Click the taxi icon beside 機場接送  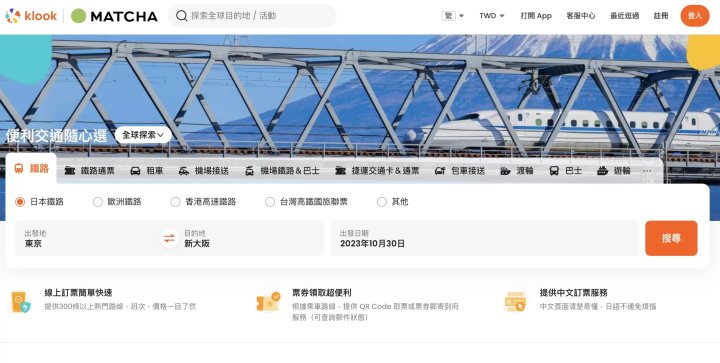tap(184, 171)
